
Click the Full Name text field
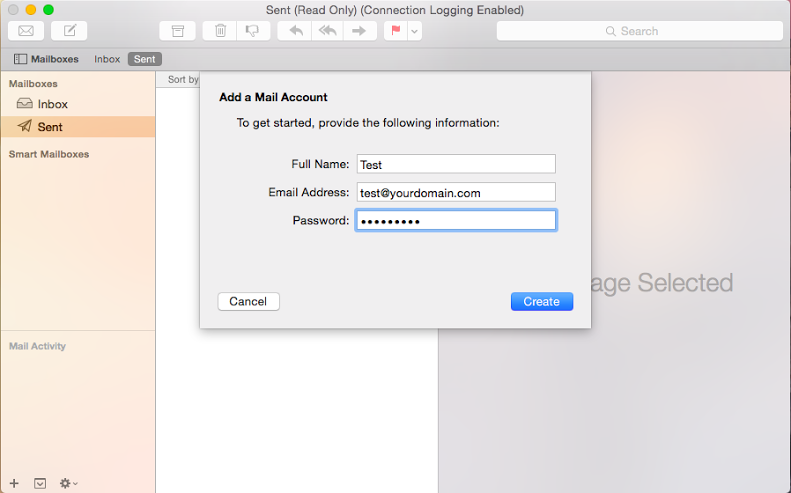pyautogui.click(x=455, y=164)
